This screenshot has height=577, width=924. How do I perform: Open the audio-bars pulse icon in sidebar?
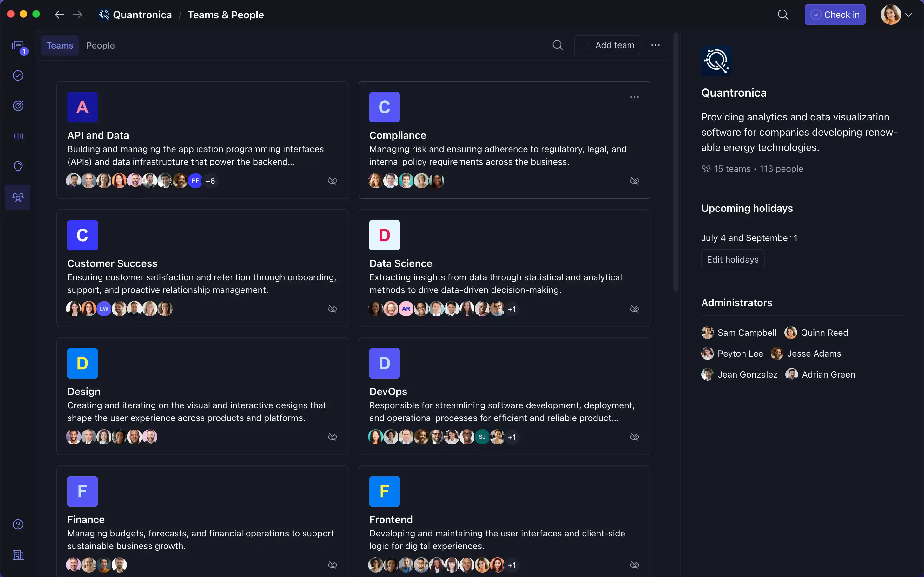[x=18, y=136]
